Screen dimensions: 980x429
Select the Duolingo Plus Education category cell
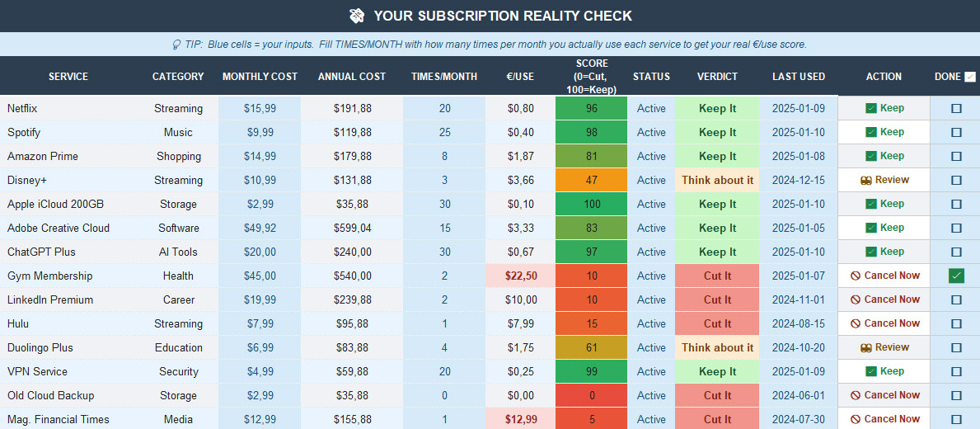pos(178,347)
